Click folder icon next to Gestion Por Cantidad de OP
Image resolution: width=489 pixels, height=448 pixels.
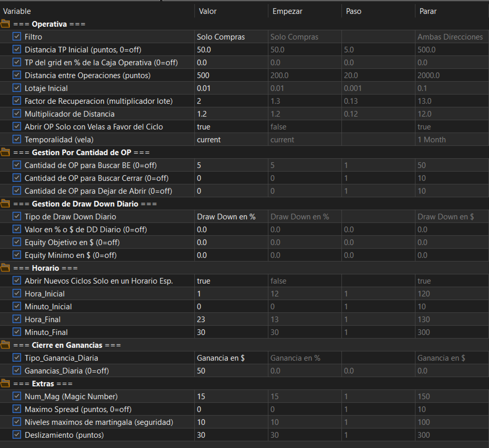click(x=5, y=152)
